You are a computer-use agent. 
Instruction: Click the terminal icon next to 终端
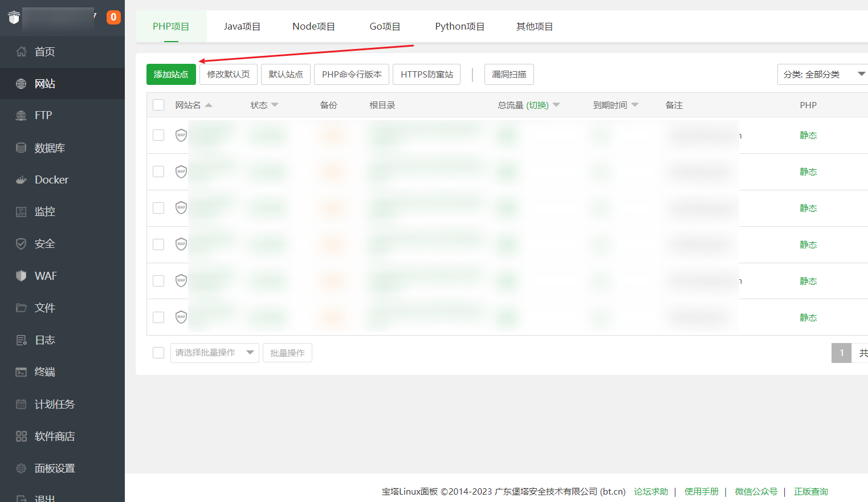click(x=21, y=372)
